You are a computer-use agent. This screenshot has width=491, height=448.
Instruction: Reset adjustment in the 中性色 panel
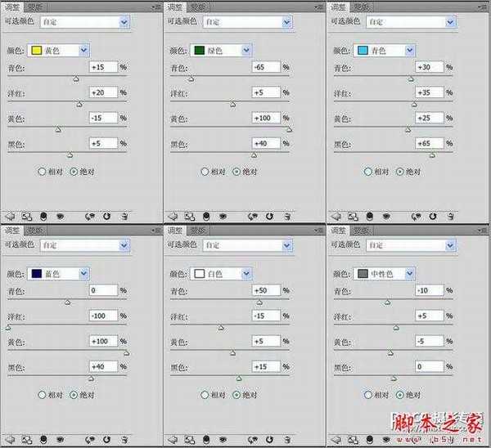[x=433, y=440]
